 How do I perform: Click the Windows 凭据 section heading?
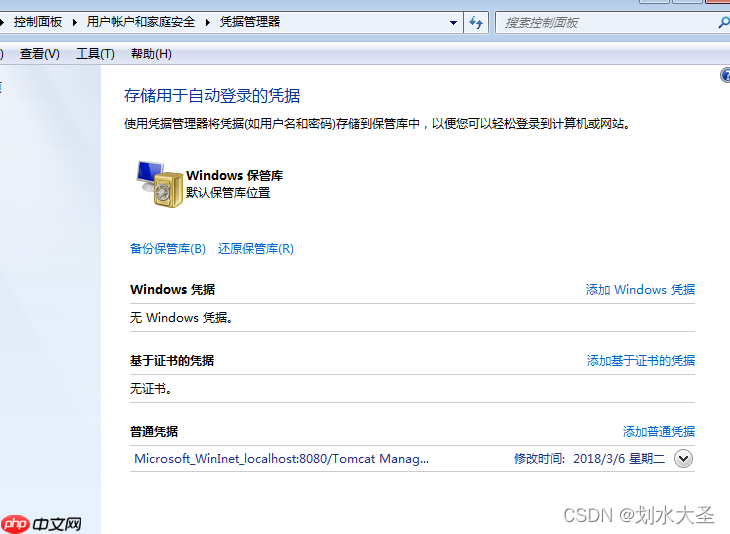coord(172,290)
